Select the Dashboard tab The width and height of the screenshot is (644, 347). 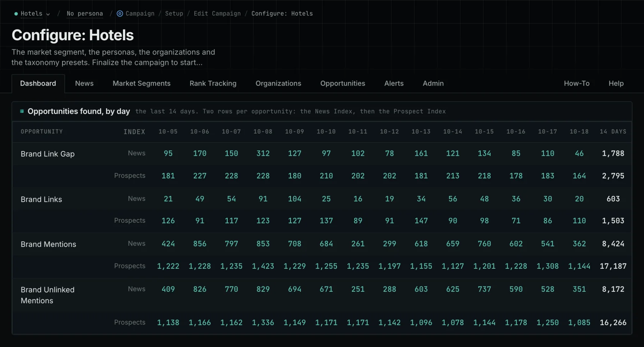[38, 84]
